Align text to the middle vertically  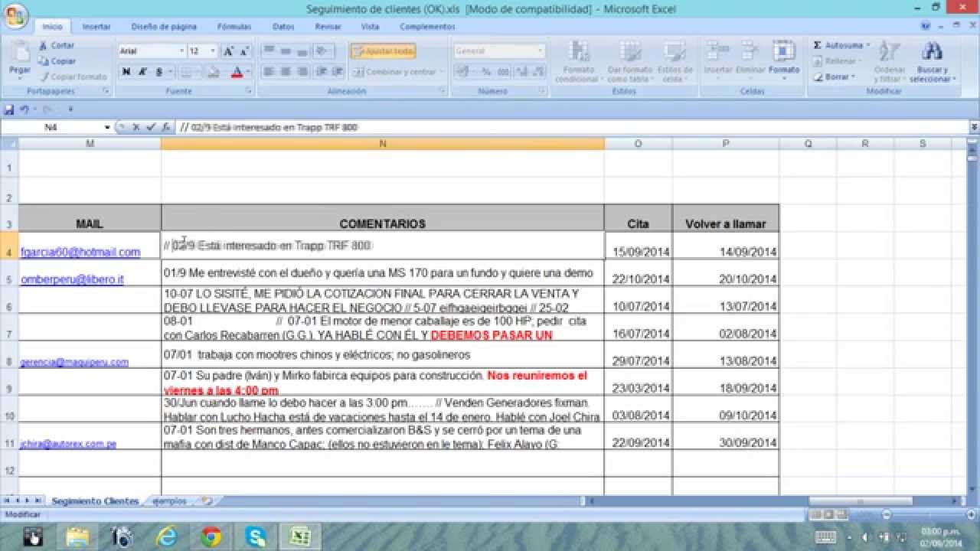click(x=286, y=51)
